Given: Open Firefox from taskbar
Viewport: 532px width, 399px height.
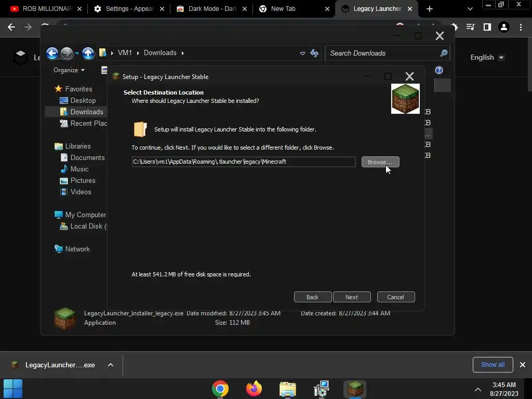Looking at the screenshot, I should point(254,389).
